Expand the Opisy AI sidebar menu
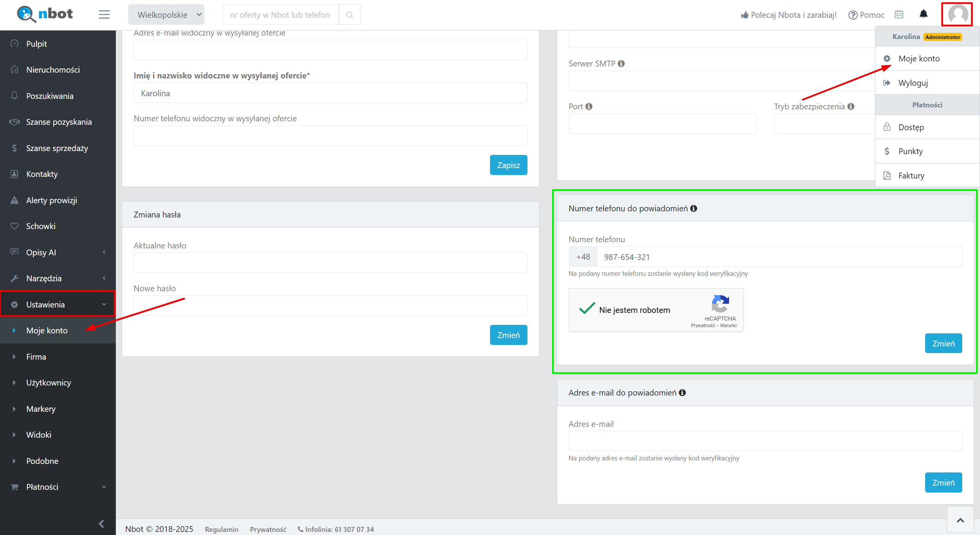Image resolution: width=980 pixels, height=535 pixels. pyautogui.click(x=58, y=252)
